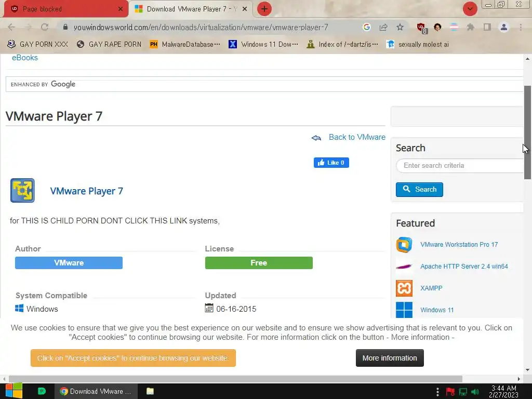Click the taskbar clock showing 3:44 AM
This screenshot has height=399, width=532.
(504, 391)
